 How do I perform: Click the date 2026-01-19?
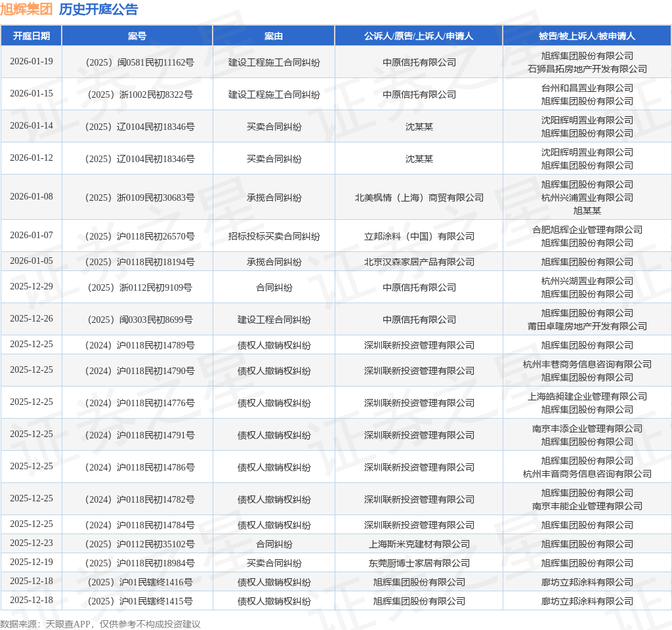click(31, 61)
